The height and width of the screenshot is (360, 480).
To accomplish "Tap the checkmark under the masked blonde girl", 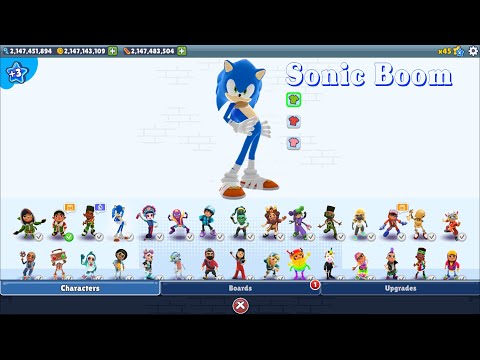I will [371, 237].
